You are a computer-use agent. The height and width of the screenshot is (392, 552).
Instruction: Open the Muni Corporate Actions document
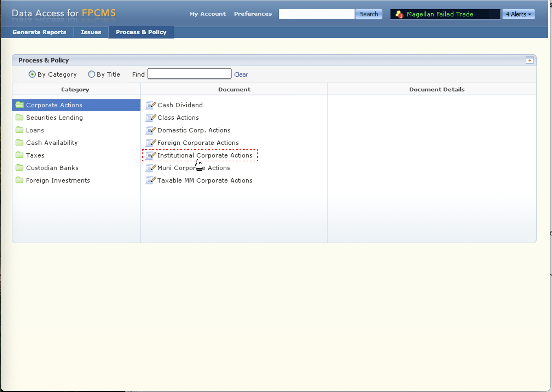click(x=193, y=168)
